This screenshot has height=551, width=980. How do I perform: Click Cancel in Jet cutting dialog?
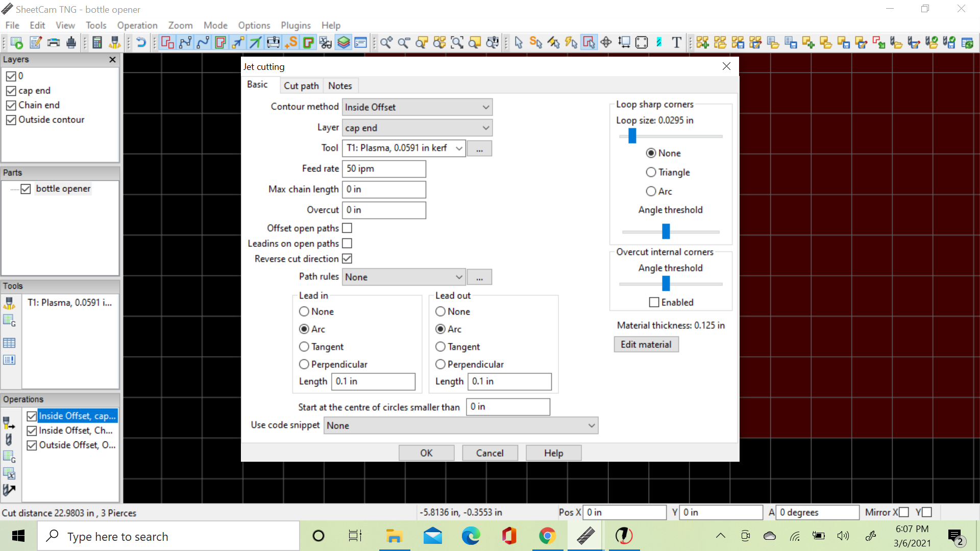490,453
